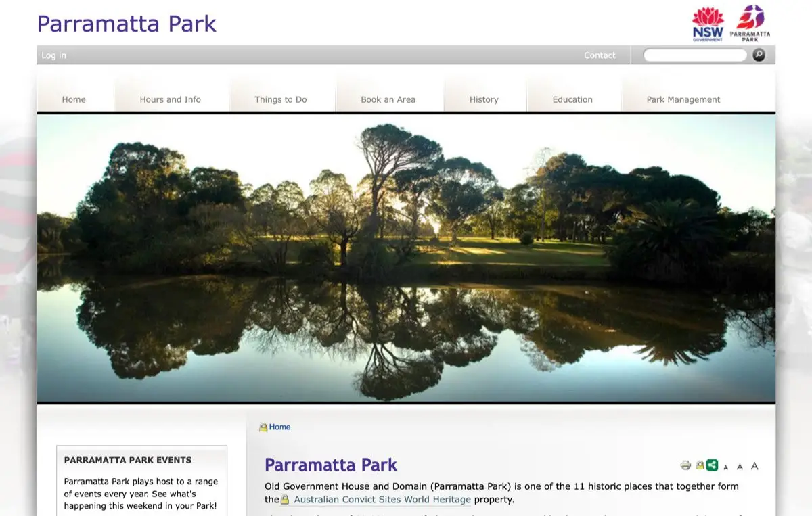The width and height of the screenshot is (812, 516).
Task: Click the Parramatta Park article heading
Action: [x=331, y=465]
